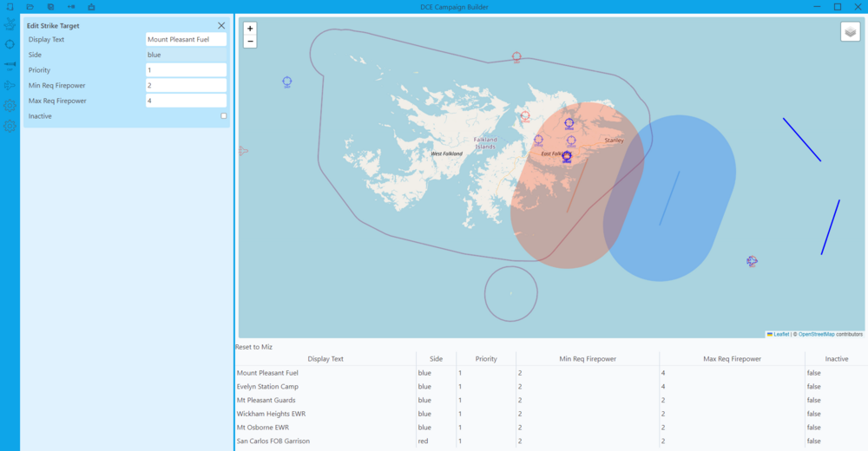
Task: Select the blue marker west of the islands
Action: tap(286, 82)
